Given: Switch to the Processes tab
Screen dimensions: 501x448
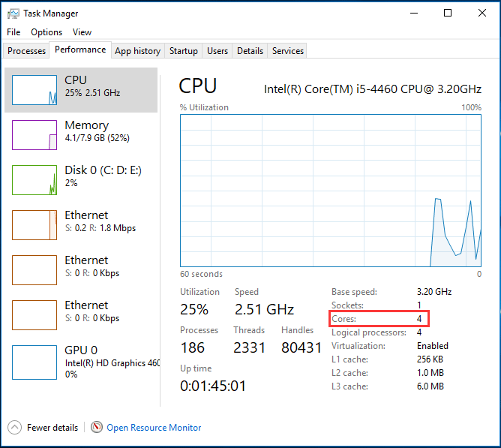Looking at the screenshot, I should coord(26,51).
